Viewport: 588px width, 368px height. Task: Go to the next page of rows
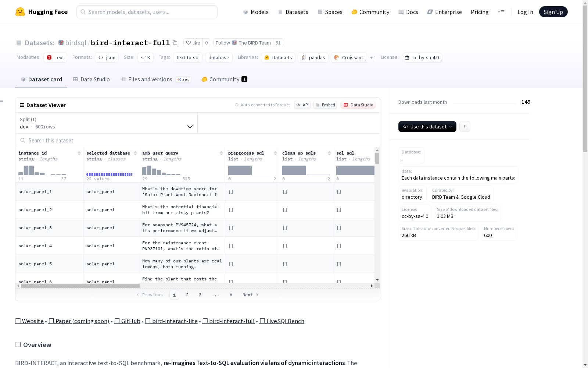250,295
